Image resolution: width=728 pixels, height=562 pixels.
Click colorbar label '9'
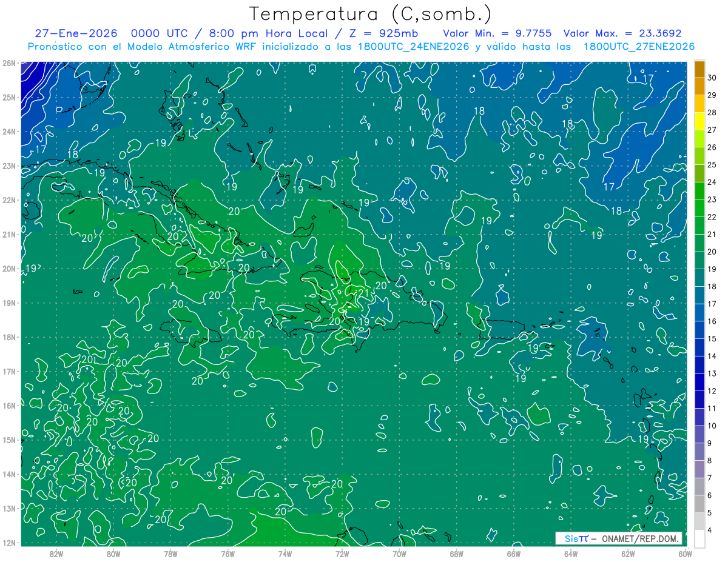click(710, 443)
